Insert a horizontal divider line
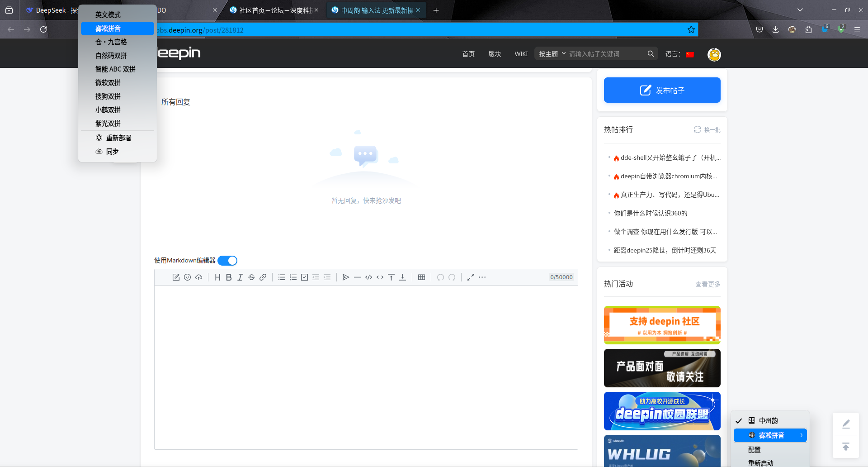 (357, 277)
